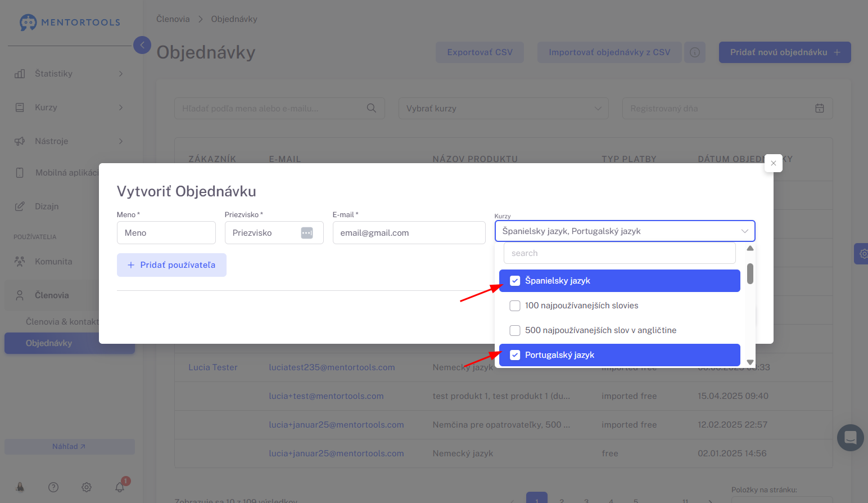Click the password manager icon in Priezvisko field

307,233
